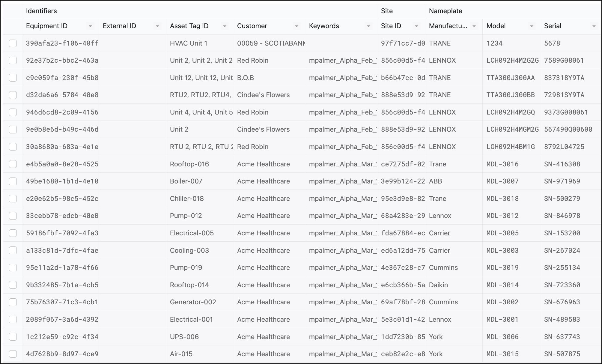The height and width of the screenshot is (364, 602).
Task: Click the Customer column header label
Action: [x=252, y=26]
